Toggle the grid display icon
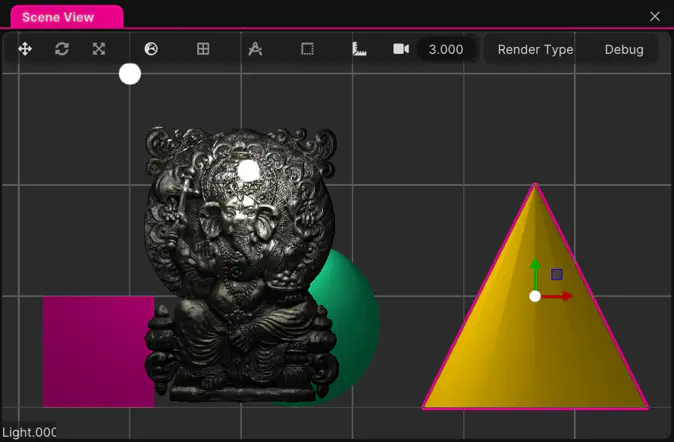This screenshot has width=674, height=442. click(203, 49)
